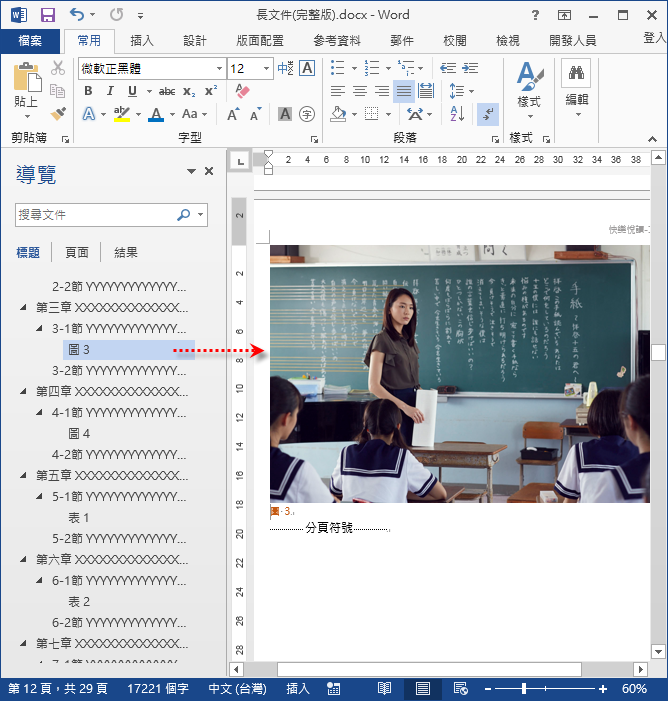668x701 pixels.
Task: Switch to 插入 ribbon tab
Action: (142, 41)
